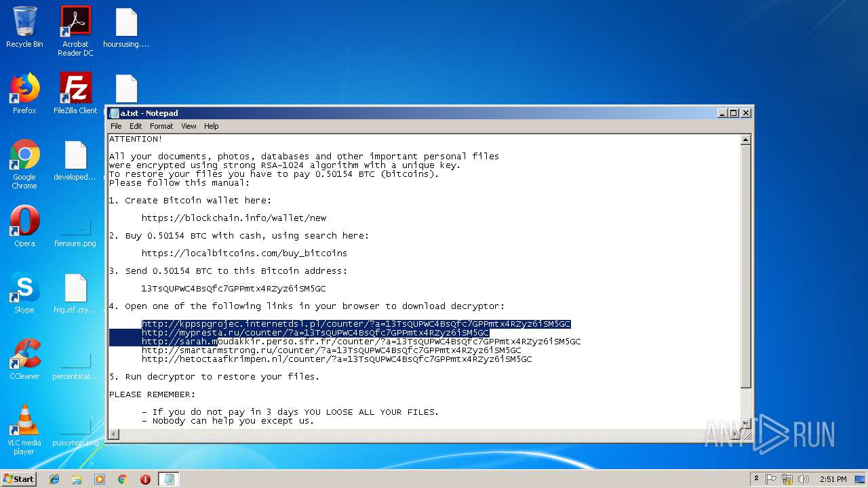
Task: Click the PLEASE REMEMBER: line
Action: (x=152, y=394)
